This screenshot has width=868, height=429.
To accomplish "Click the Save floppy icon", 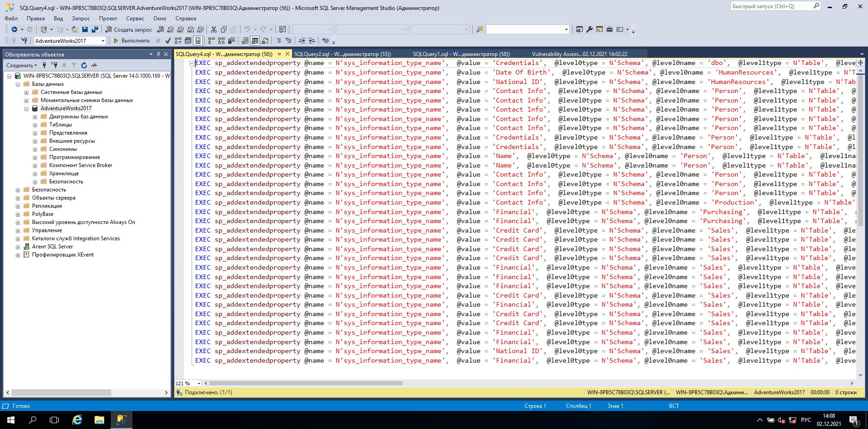I will click(x=85, y=29).
